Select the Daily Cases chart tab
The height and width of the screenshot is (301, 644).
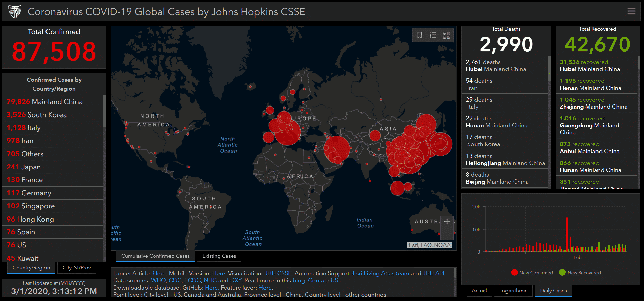[553, 291]
